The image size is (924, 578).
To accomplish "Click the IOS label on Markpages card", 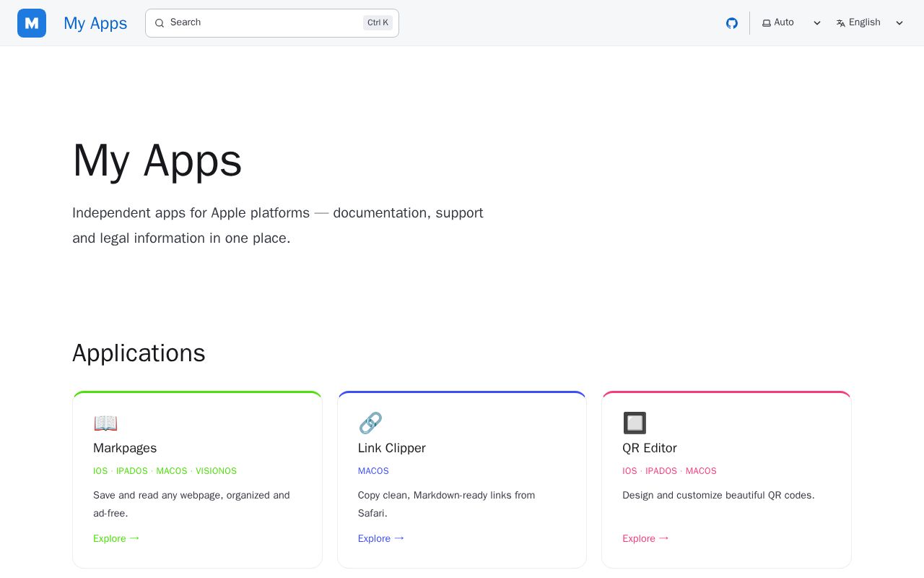I will (x=100, y=471).
